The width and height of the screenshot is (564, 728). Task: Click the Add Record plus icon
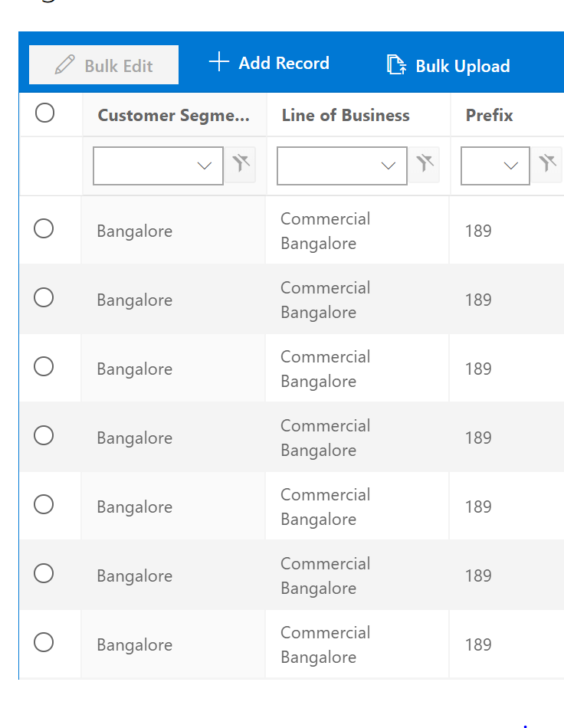coord(219,63)
